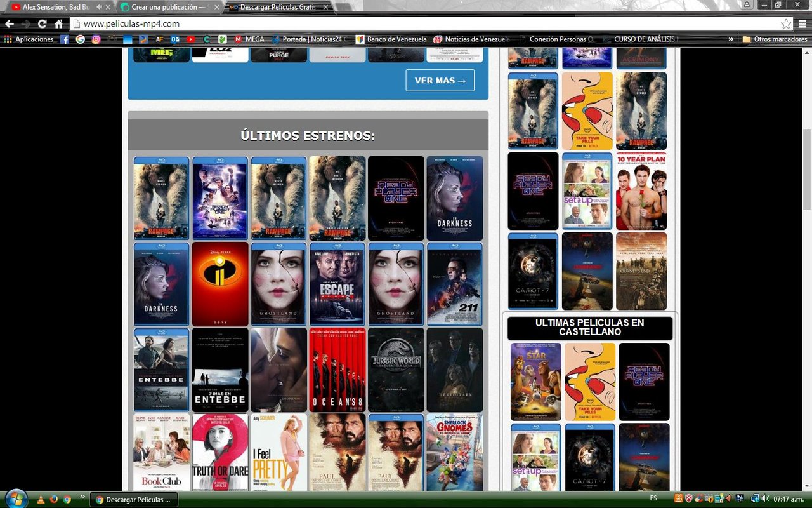Screen dimensions: 812x508
Task: Open the In Darkness poster in first row
Action: [x=454, y=198]
